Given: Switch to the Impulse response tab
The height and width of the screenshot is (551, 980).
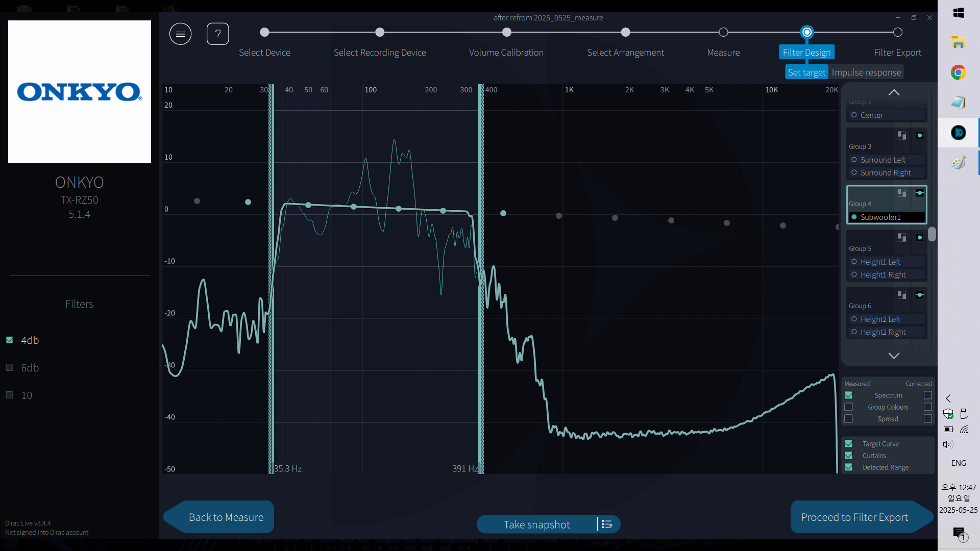Looking at the screenshot, I should (866, 72).
